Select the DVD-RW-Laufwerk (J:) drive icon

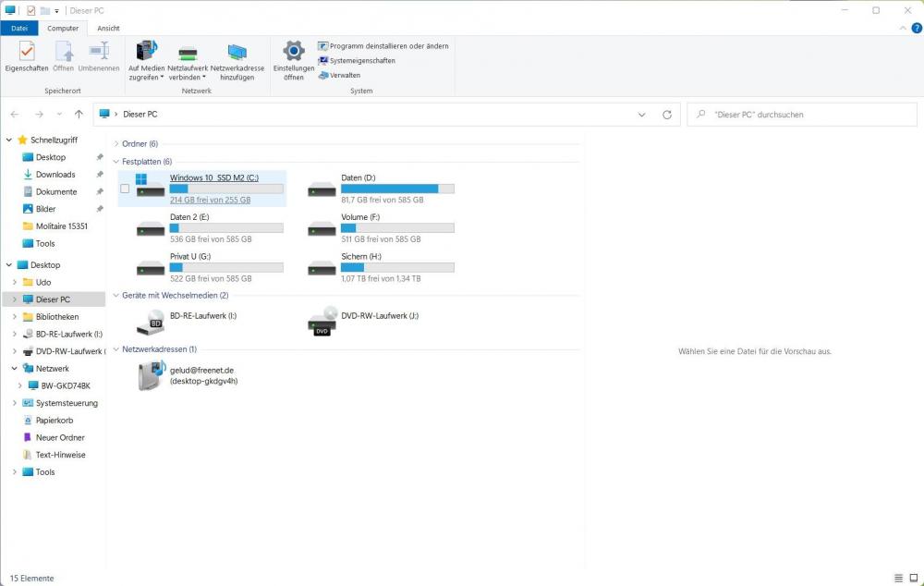coord(322,322)
